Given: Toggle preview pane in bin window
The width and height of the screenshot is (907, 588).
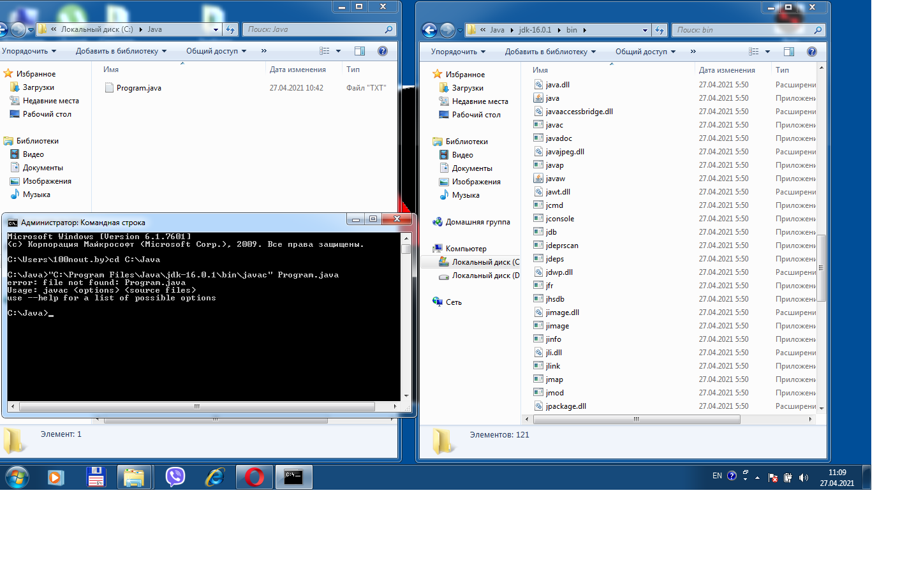Looking at the screenshot, I should pyautogui.click(x=789, y=52).
